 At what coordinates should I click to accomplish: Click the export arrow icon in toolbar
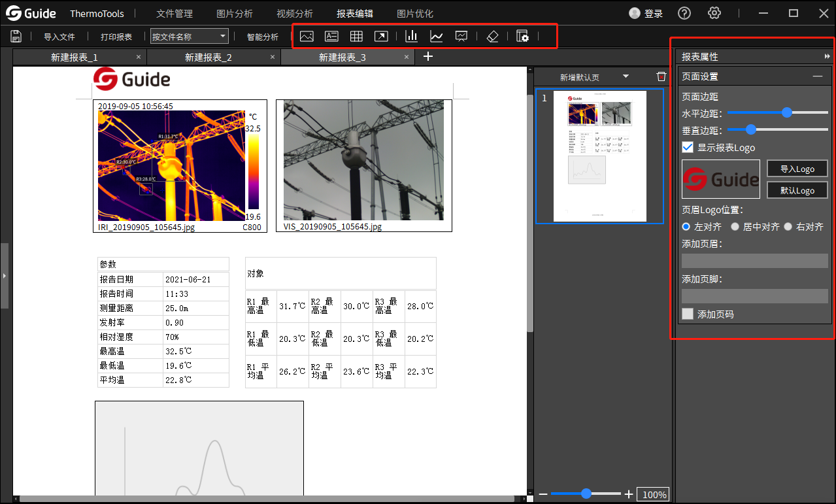[381, 37]
